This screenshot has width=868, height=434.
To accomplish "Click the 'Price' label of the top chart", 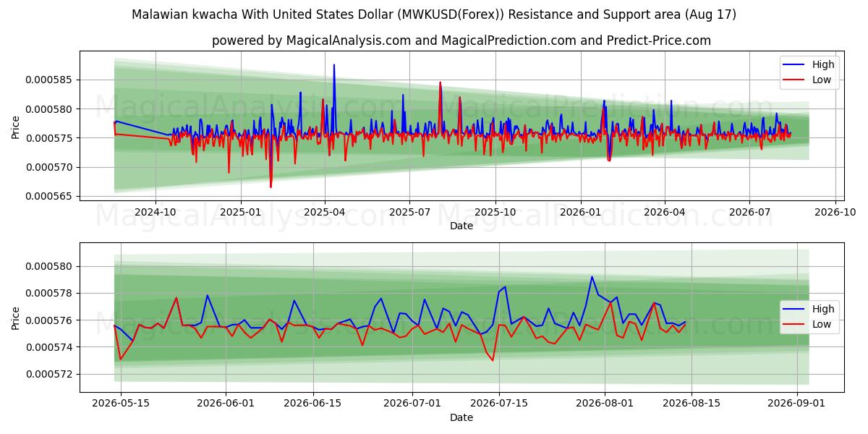I will (16, 125).
